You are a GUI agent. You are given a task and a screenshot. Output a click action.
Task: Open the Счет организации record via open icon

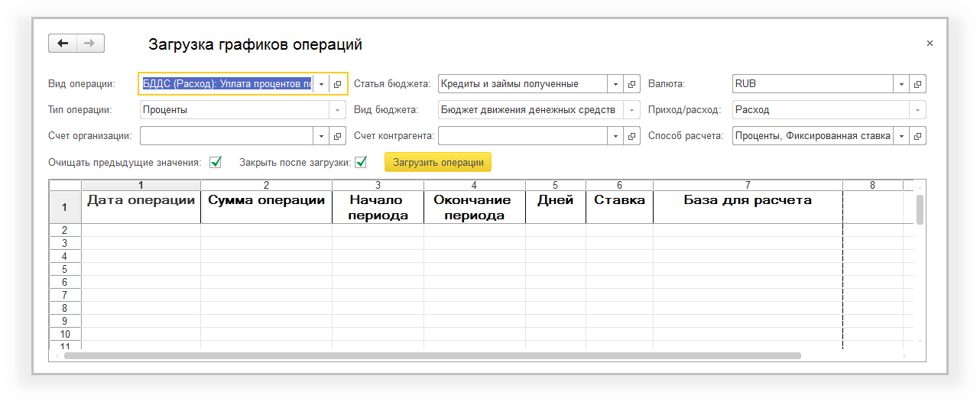pos(338,136)
